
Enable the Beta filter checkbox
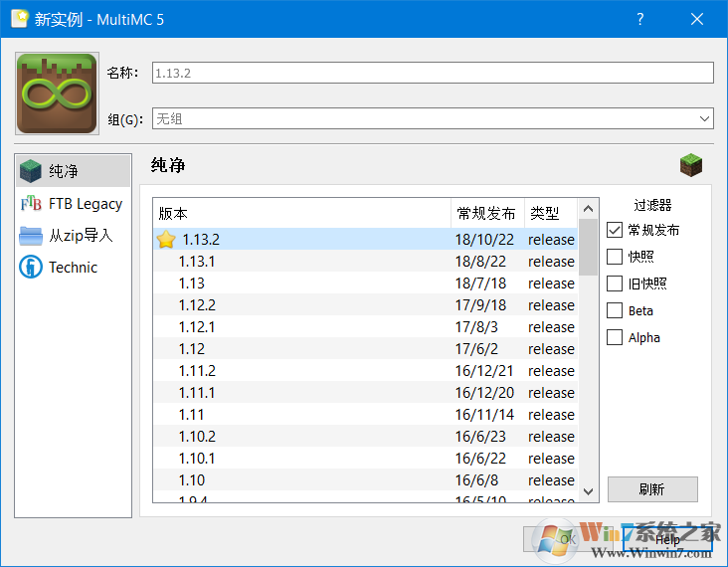coord(615,310)
